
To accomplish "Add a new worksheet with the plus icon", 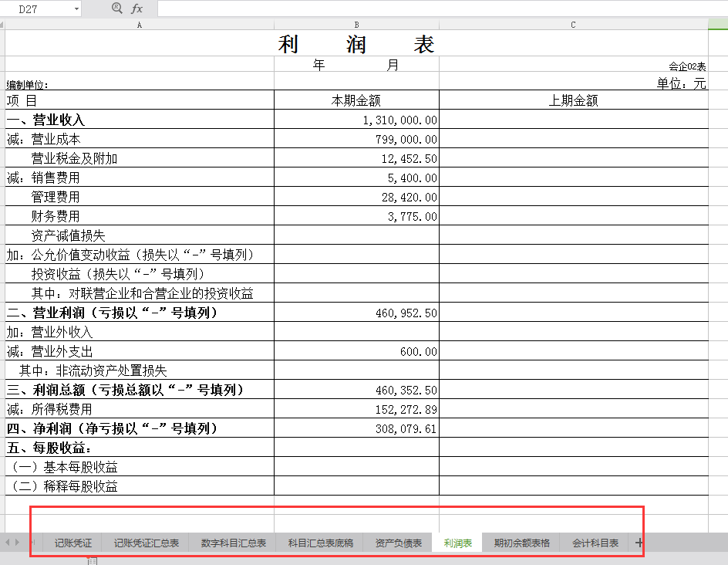I will (x=639, y=543).
